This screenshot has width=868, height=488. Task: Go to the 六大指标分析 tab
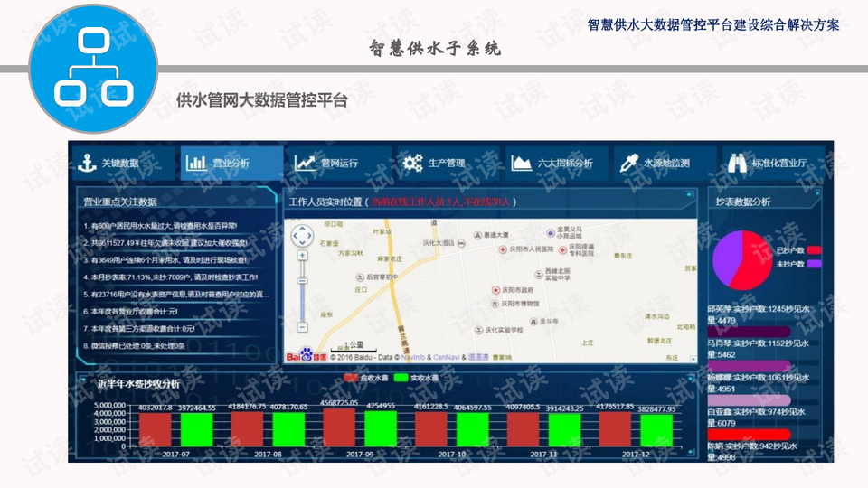coord(556,163)
